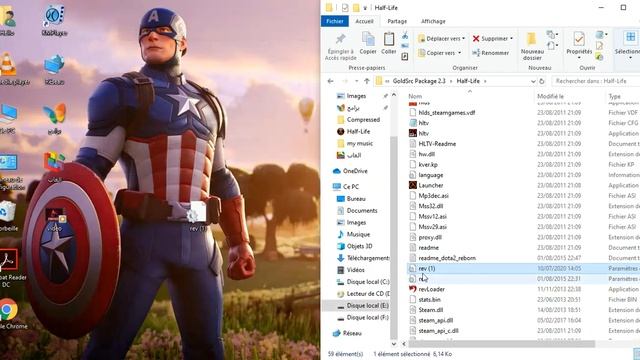The image size is (640, 360).
Task: Click the Épingler à Accès rapide pin icon
Action: pyautogui.click(x=340, y=39)
